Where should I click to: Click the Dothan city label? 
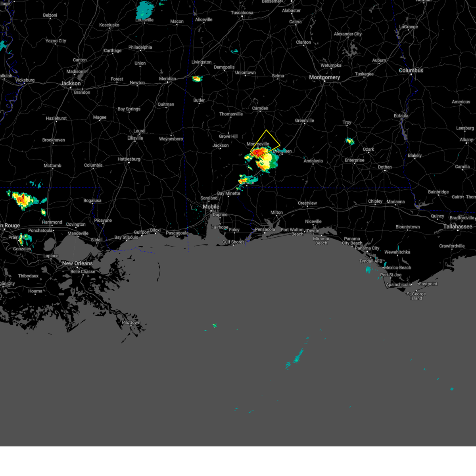tap(385, 167)
